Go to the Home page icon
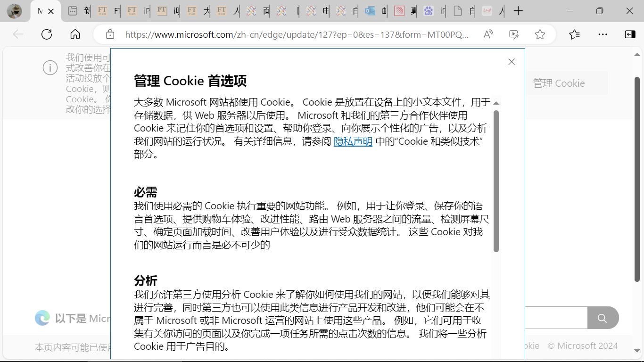The height and width of the screenshot is (362, 644). (x=75, y=34)
